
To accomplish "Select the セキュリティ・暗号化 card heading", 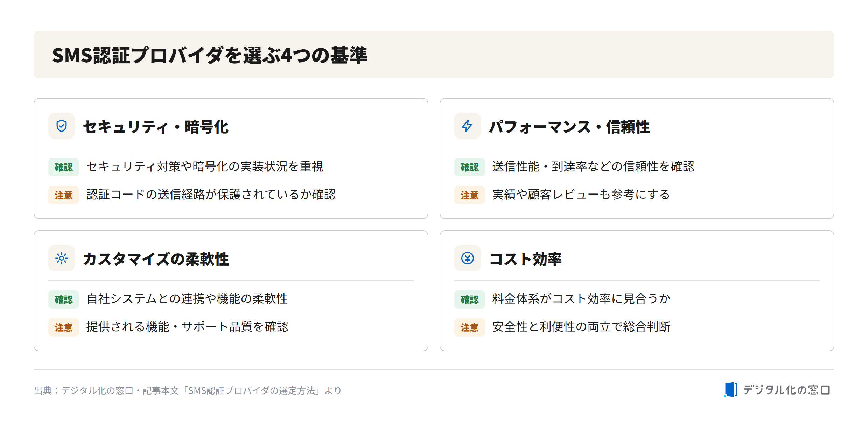I will (x=156, y=127).
